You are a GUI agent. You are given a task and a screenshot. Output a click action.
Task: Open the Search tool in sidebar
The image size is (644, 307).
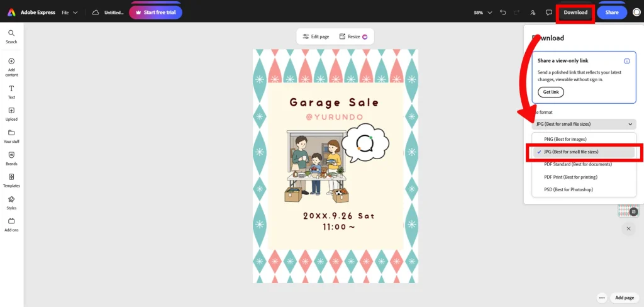tap(11, 36)
